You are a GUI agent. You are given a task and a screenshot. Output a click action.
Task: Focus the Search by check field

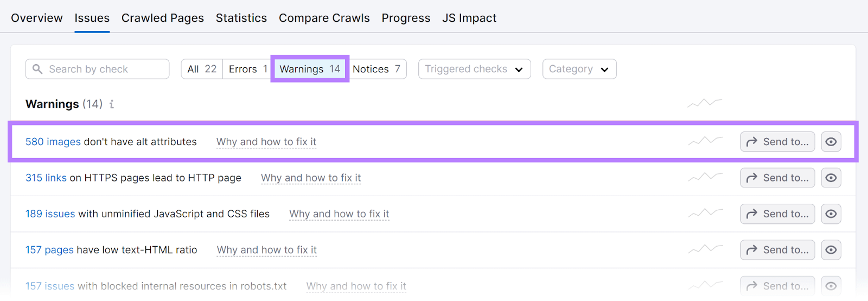coord(103,69)
